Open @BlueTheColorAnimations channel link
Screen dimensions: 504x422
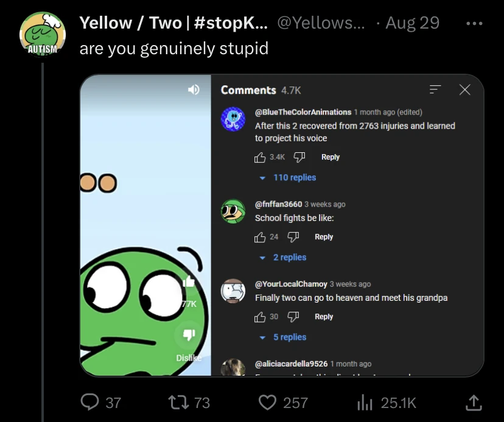[303, 112]
